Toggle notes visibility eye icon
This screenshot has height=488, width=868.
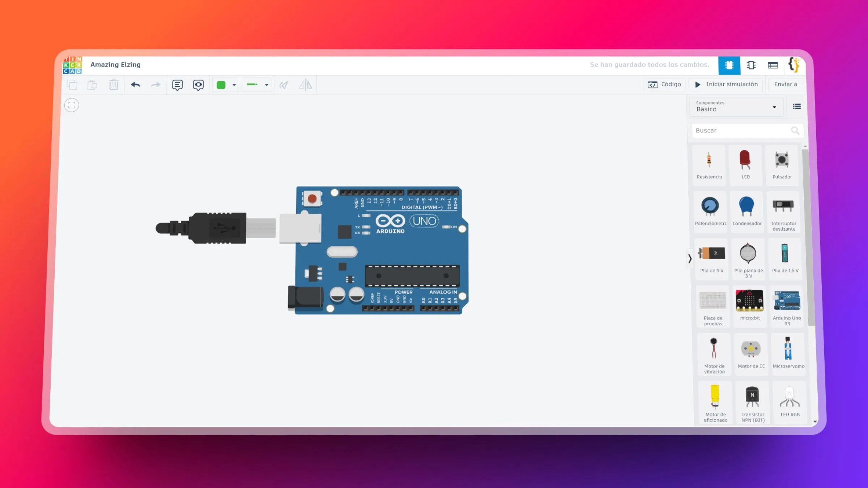(198, 85)
